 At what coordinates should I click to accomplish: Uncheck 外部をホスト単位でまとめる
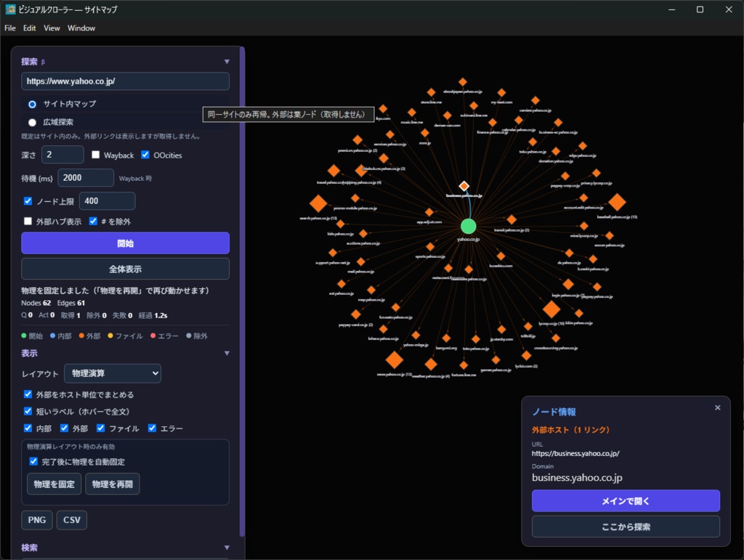tap(28, 394)
